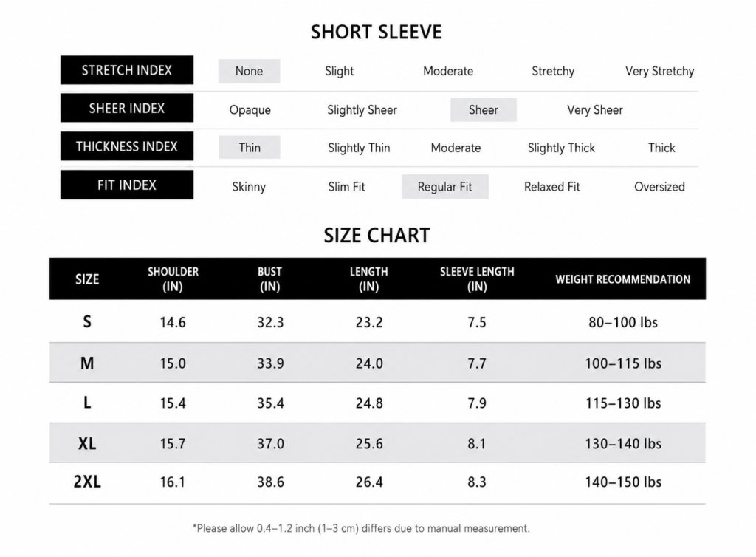
Task: Choose the Oversized fit option
Action: click(x=659, y=187)
